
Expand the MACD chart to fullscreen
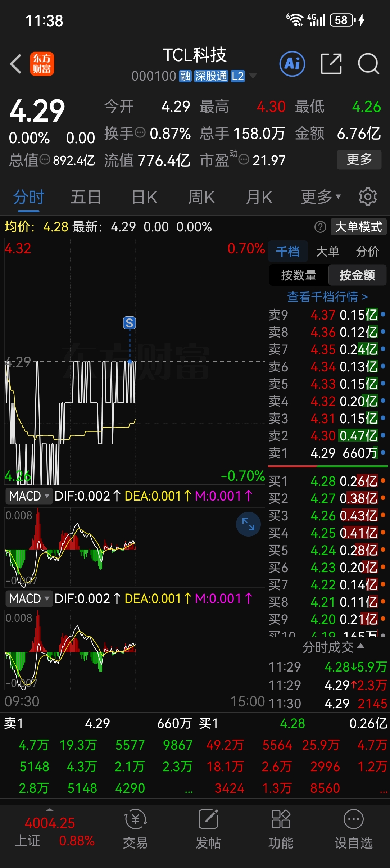click(248, 524)
